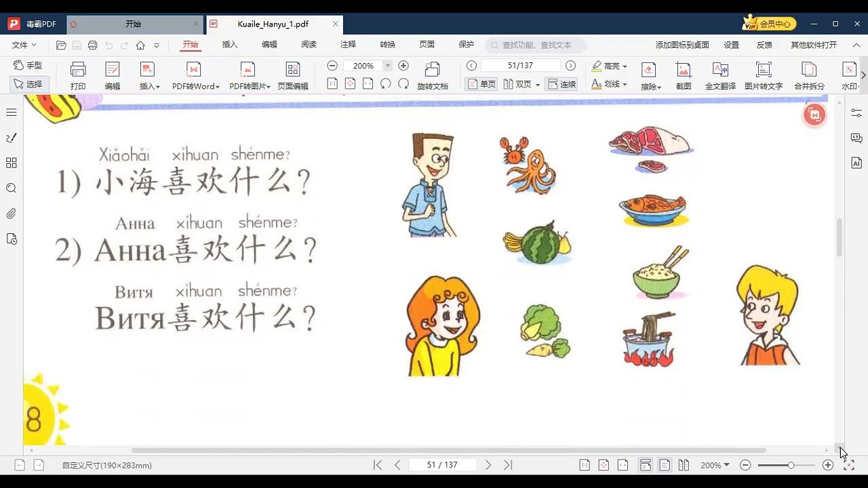Enable Double Page (双页) view
The width and height of the screenshot is (868, 488).
517,84
